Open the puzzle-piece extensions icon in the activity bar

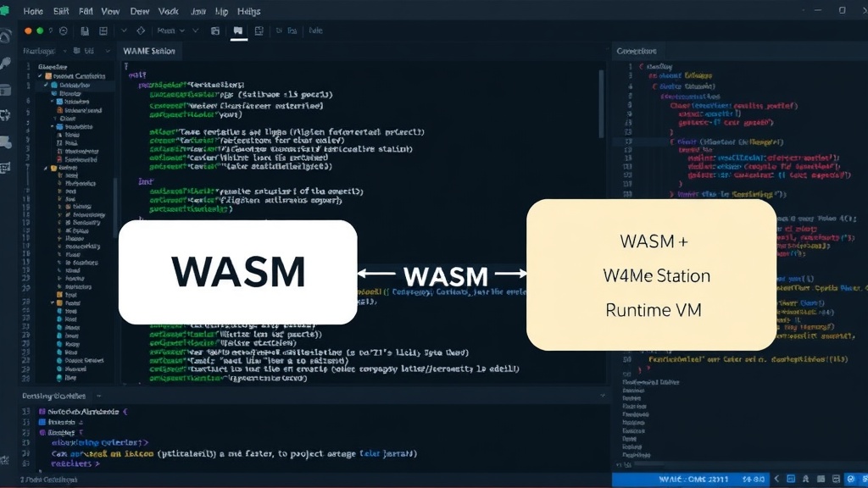point(6,115)
